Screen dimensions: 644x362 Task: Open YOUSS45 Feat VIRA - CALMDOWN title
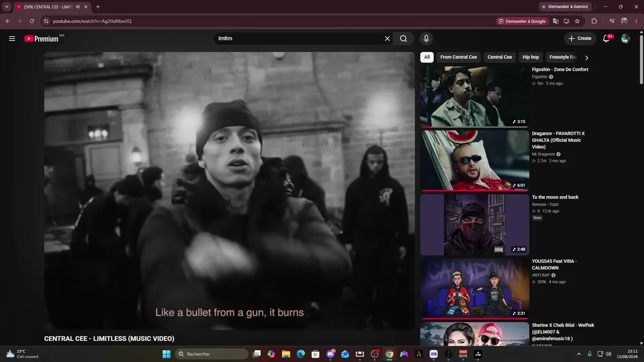(x=554, y=264)
